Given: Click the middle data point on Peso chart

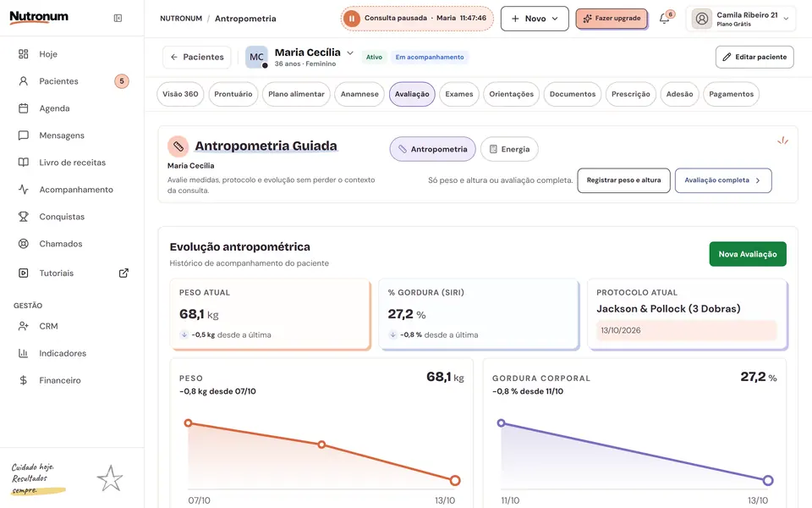Looking at the screenshot, I should coord(321,444).
